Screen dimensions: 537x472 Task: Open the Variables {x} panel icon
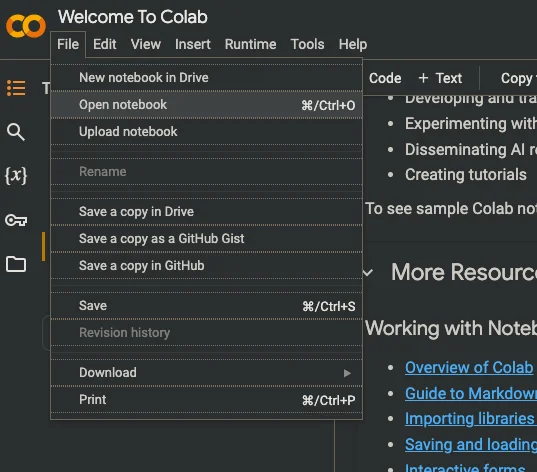coord(16,175)
